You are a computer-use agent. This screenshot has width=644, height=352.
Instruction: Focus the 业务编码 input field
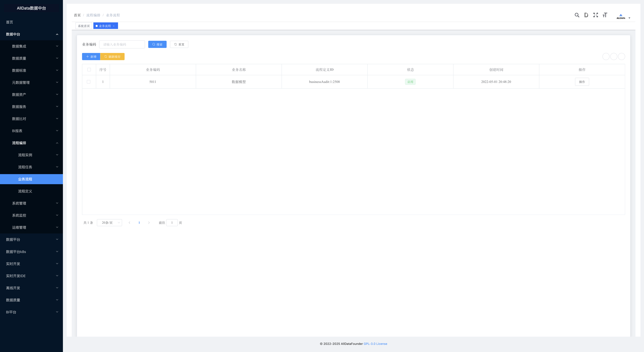[x=122, y=44]
